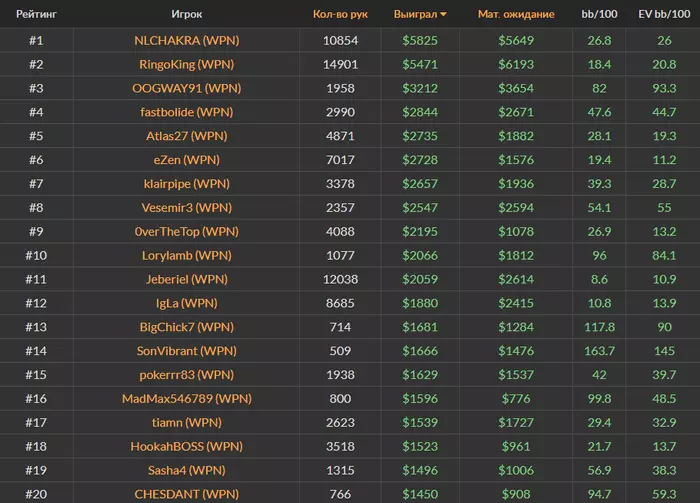Click the eZen (WPN) player name
The image size is (700, 503).
tap(187, 160)
